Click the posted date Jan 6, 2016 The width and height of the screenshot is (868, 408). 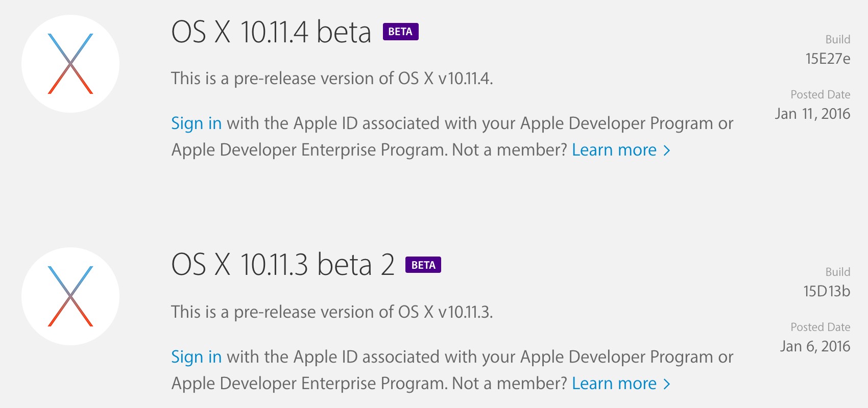pos(815,347)
